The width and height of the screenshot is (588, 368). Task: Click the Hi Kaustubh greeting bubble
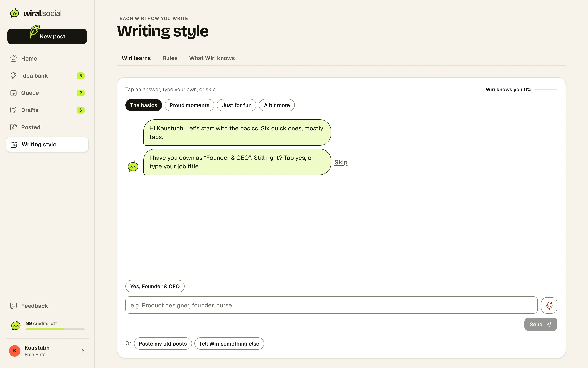point(237,132)
